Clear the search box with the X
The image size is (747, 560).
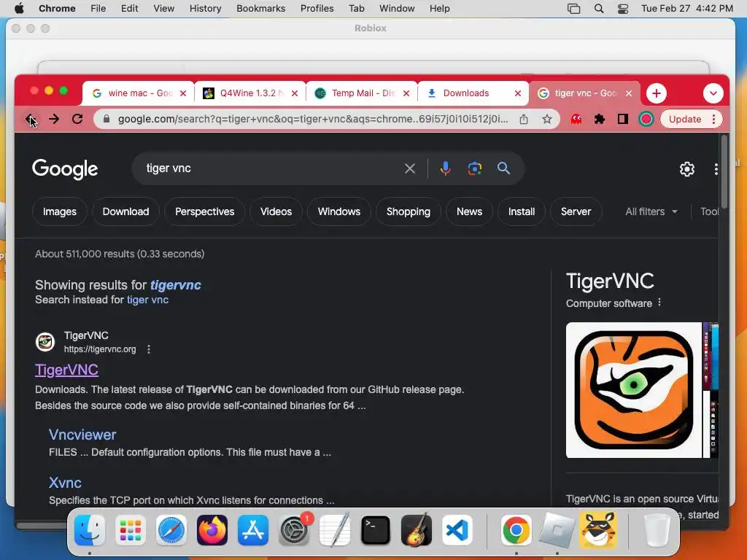(410, 168)
